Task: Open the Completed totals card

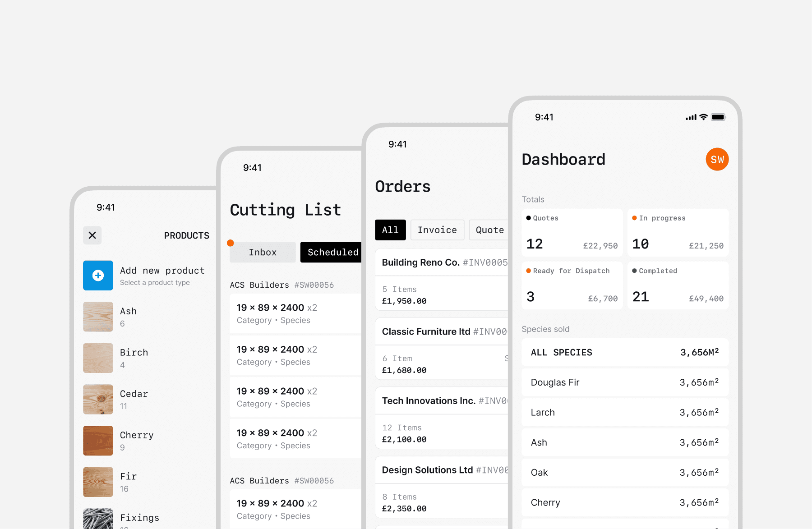Action: point(678,285)
